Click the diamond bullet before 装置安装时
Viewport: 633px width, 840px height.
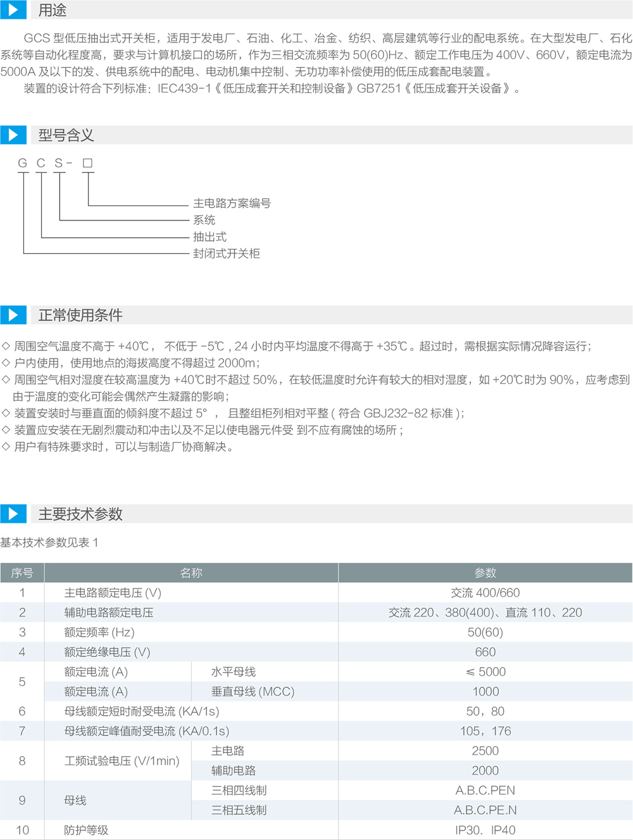(x=6, y=413)
